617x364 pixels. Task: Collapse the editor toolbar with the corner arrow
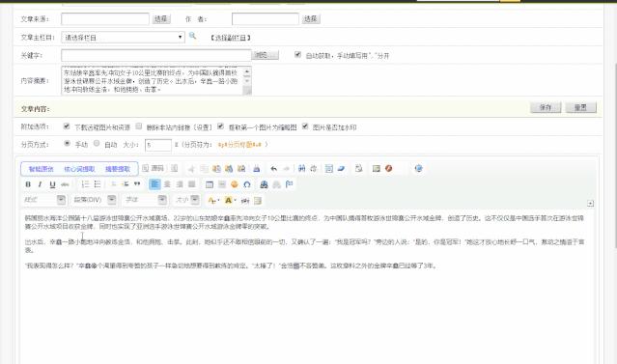[x=590, y=204]
